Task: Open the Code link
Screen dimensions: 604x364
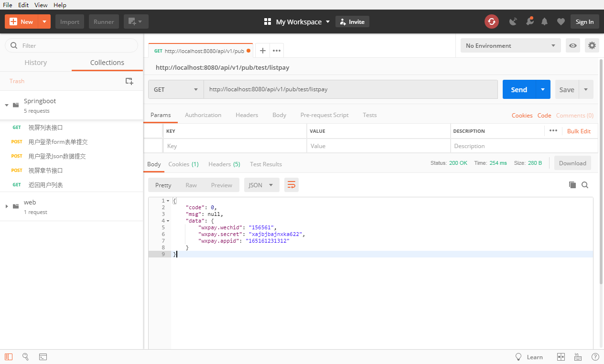Action: pos(544,115)
